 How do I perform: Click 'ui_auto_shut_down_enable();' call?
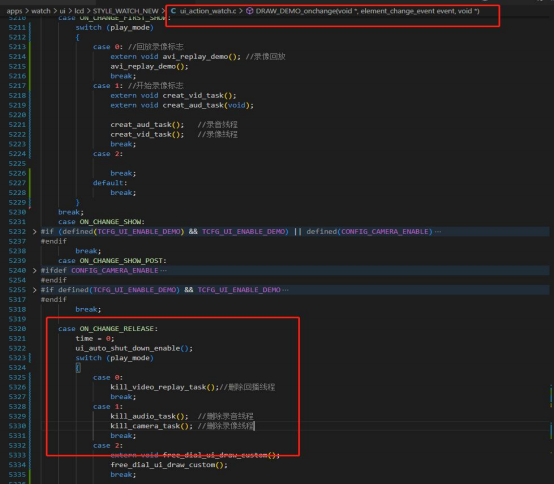(134, 348)
